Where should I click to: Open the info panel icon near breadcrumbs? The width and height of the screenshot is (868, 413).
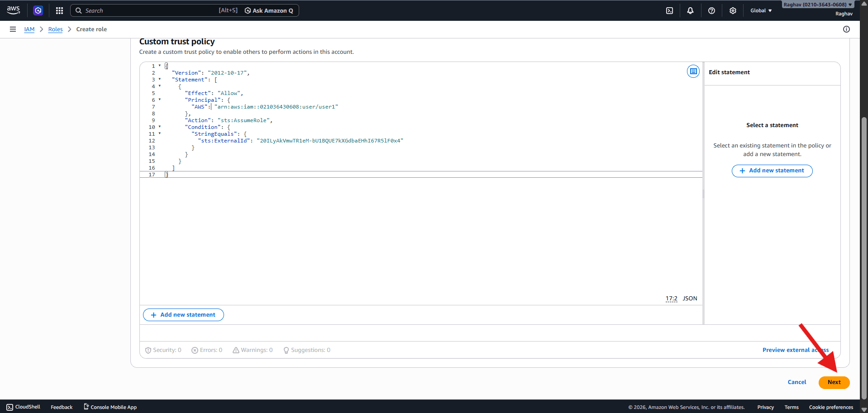click(x=847, y=29)
